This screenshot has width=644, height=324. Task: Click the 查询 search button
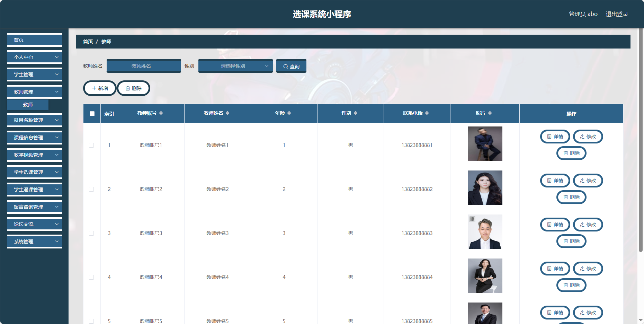point(291,66)
